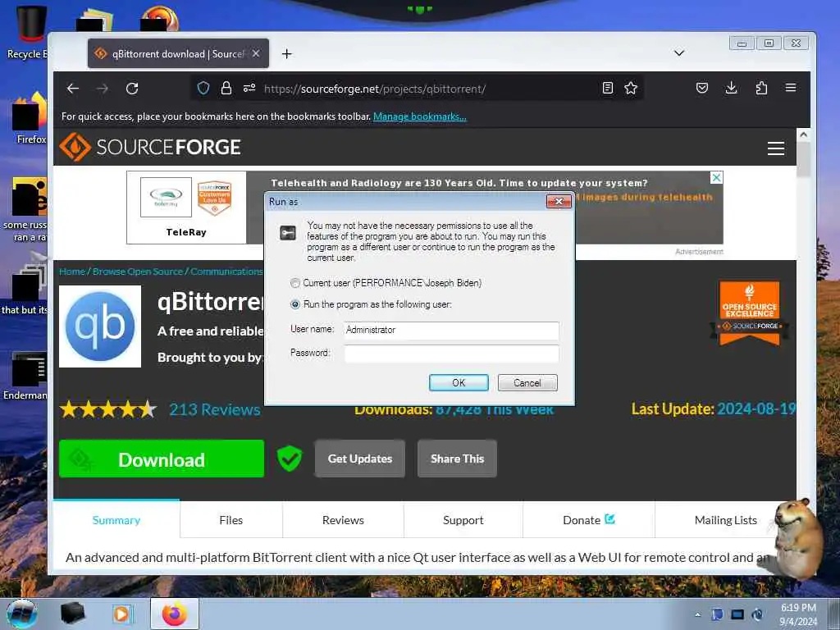
Task: Open Communications breadcrumb link
Action: coord(226,272)
